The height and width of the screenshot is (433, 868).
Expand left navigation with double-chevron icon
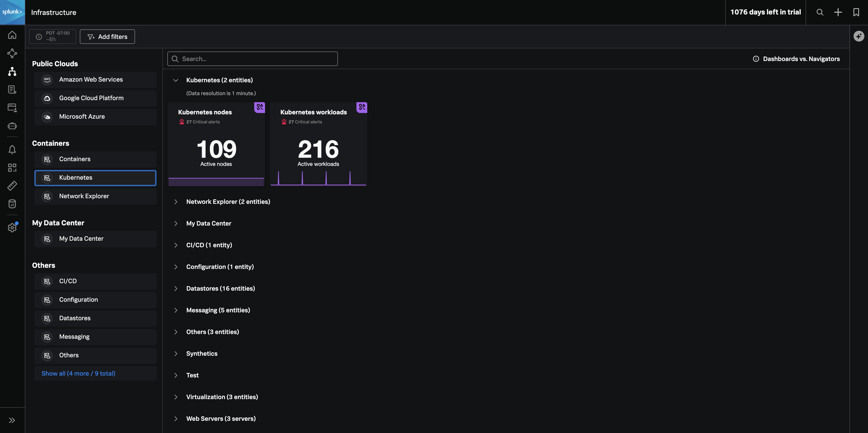[x=12, y=420]
